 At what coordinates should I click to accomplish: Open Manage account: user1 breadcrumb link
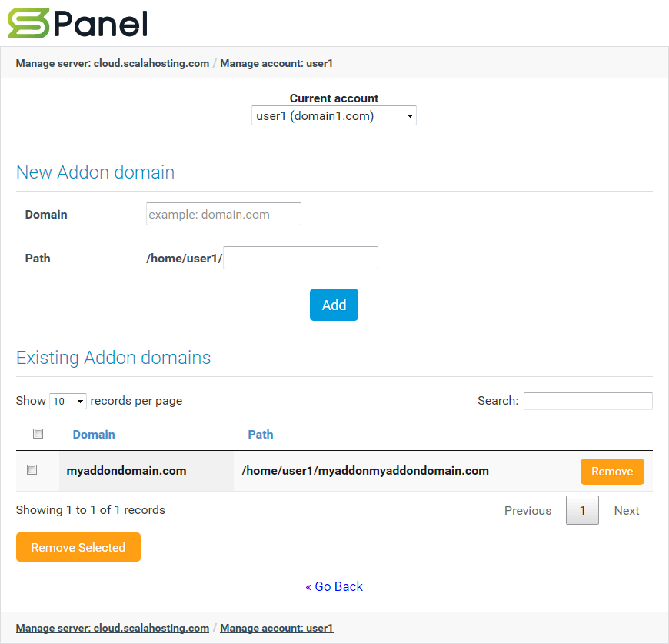(x=276, y=63)
